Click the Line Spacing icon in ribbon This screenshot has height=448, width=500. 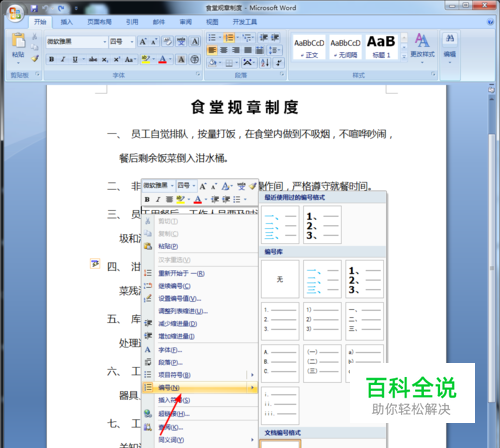(275, 50)
